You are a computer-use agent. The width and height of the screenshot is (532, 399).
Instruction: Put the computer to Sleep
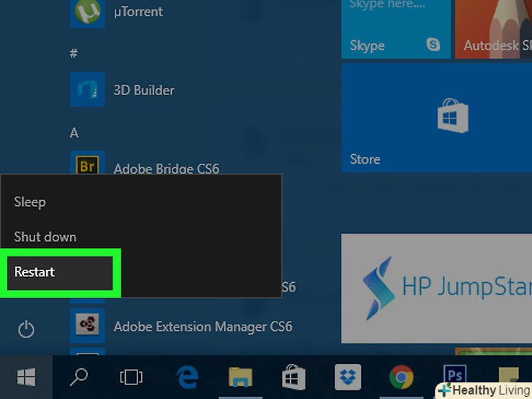pos(30,202)
